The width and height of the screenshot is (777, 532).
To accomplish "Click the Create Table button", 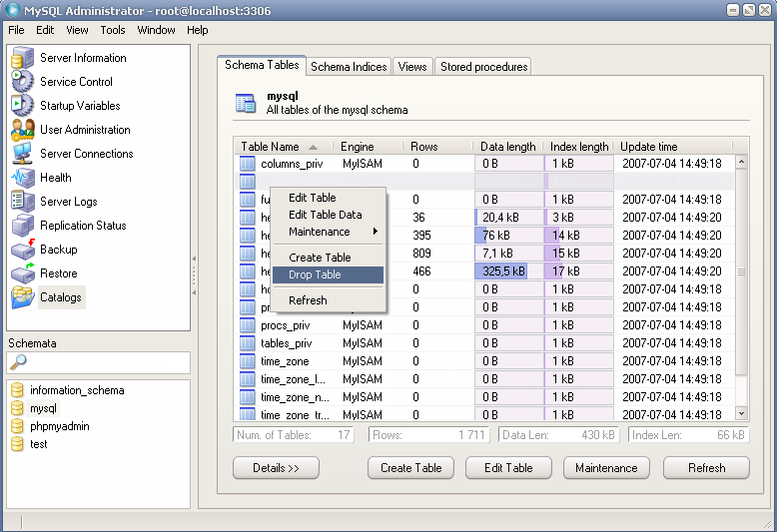I will (410, 468).
